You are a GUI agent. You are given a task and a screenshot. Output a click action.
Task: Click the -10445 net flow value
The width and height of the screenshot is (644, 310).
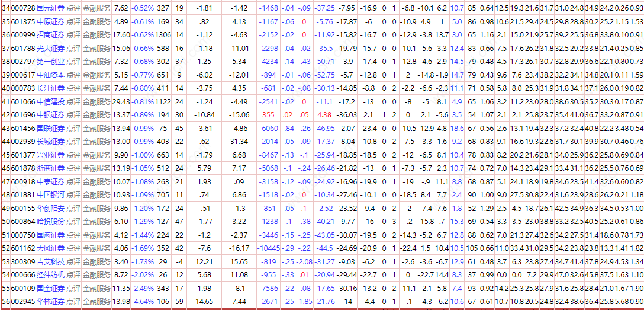pyautogui.click(x=268, y=248)
